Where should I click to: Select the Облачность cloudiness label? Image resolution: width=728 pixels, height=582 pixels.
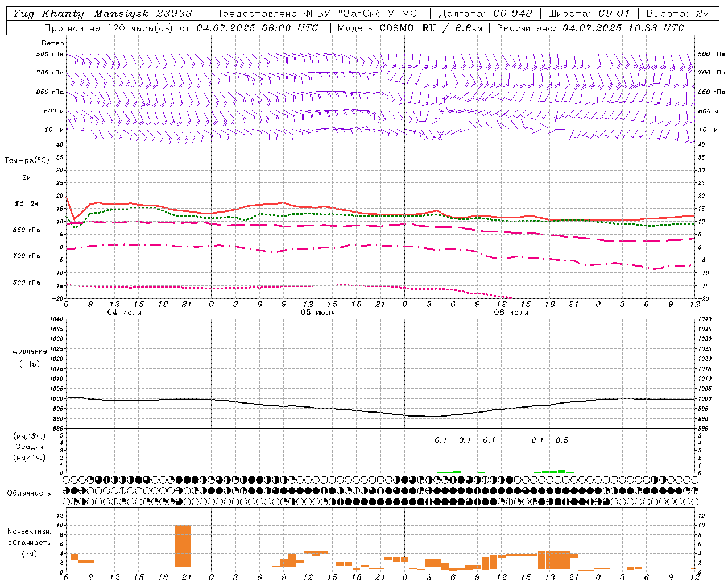pos(29,493)
